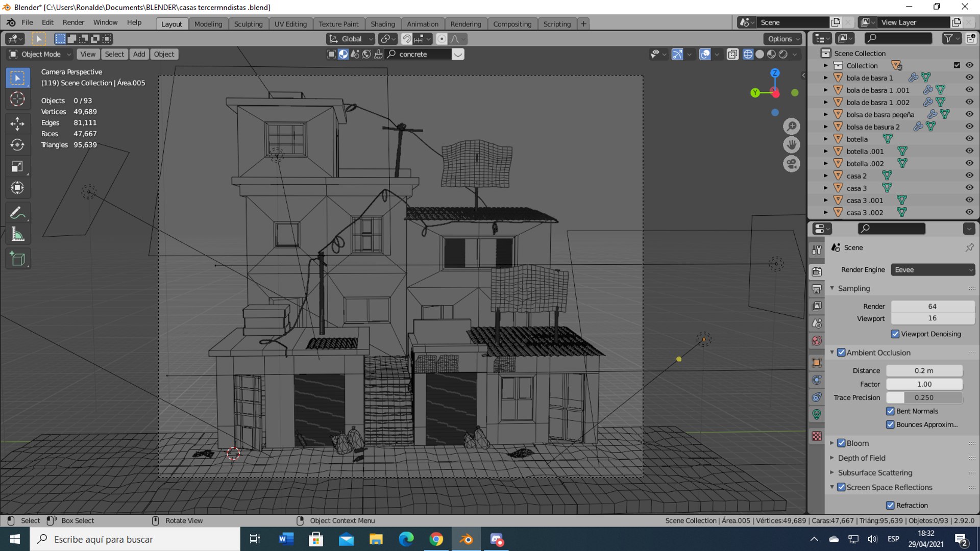Image resolution: width=980 pixels, height=551 pixels.
Task: Switch to wireframe viewport shading
Action: tap(748, 54)
